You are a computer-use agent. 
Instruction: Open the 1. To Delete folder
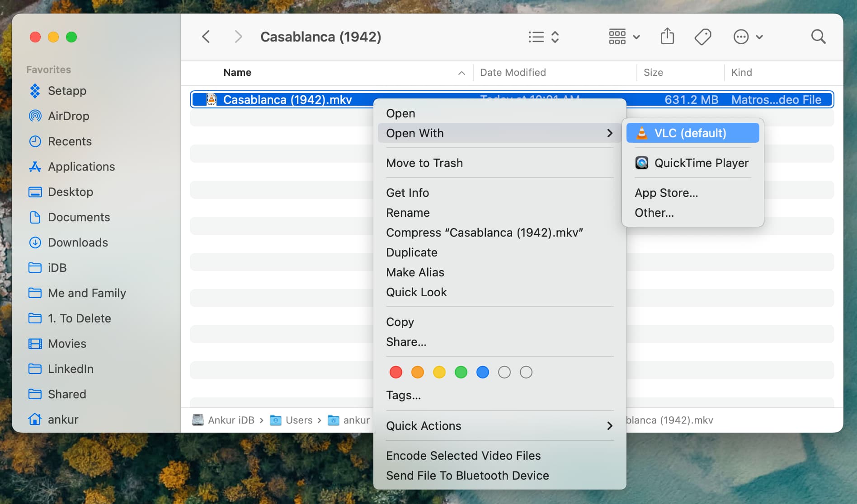click(x=70, y=318)
